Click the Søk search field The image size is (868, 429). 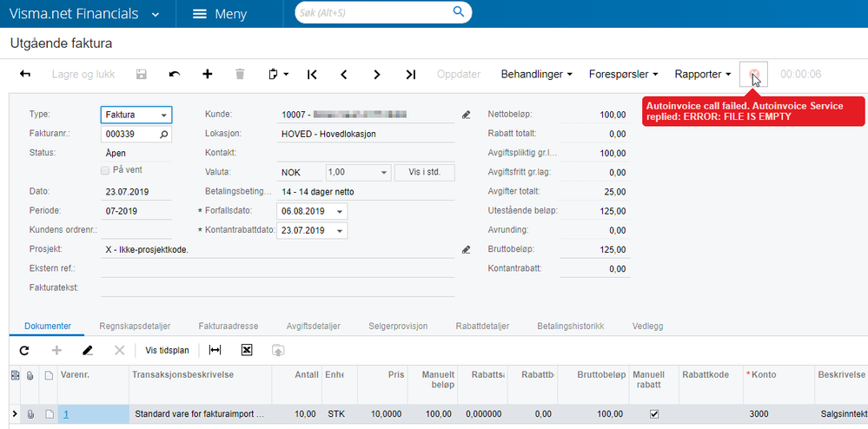coord(374,12)
